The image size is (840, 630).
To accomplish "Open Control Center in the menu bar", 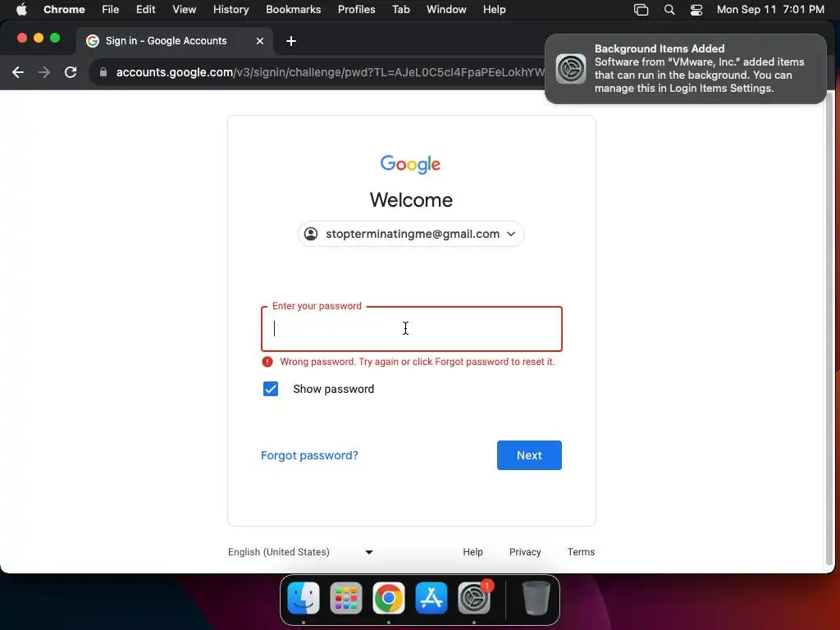I will [x=696, y=10].
